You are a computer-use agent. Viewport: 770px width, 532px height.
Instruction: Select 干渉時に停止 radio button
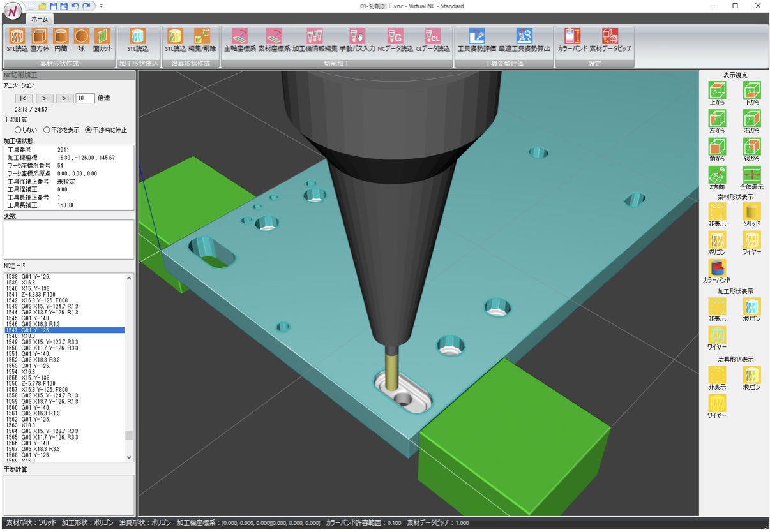(x=89, y=130)
